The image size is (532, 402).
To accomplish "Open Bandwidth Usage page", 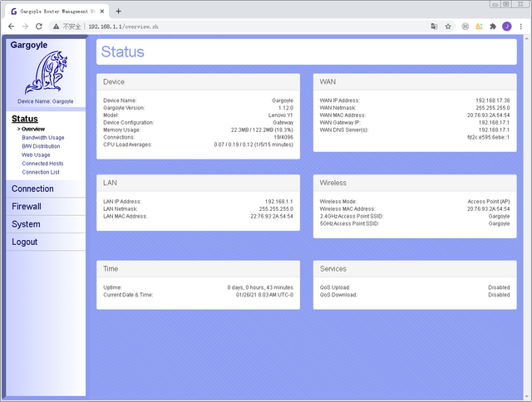I will (43, 138).
